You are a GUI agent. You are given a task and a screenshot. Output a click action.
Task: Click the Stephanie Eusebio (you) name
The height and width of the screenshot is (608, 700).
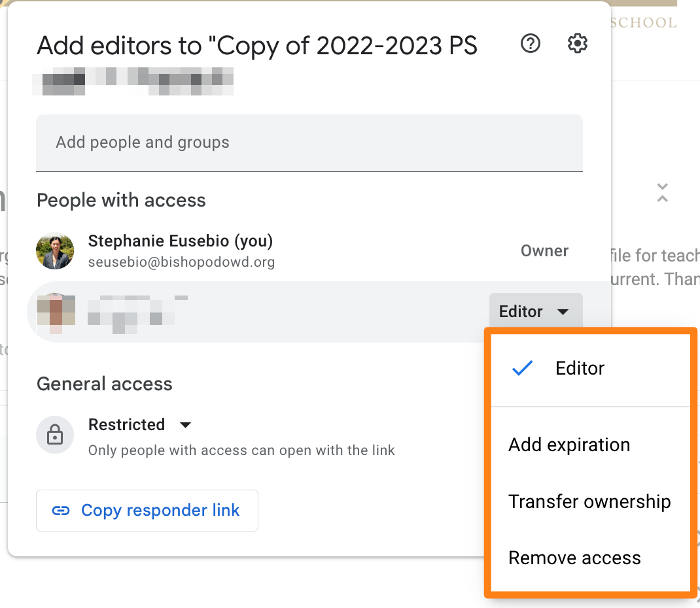(180, 241)
